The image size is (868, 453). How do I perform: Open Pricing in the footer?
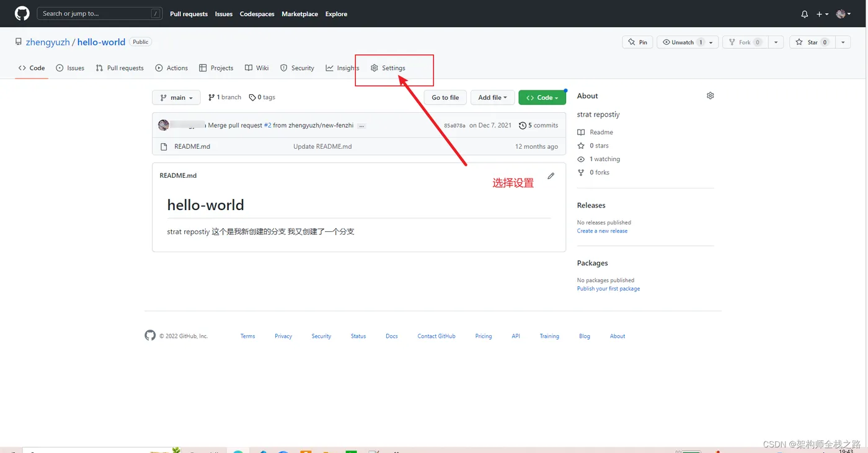point(484,336)
